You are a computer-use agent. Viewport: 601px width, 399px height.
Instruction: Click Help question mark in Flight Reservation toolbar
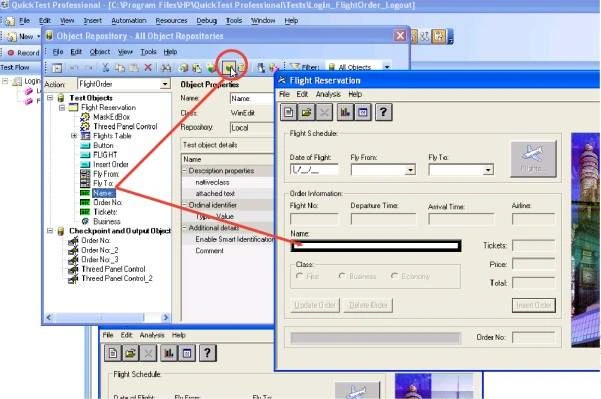(x=383, y=112)
